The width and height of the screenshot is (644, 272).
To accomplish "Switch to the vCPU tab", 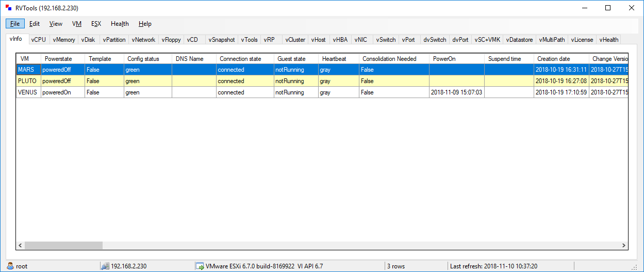I will [x=39, y=40].
